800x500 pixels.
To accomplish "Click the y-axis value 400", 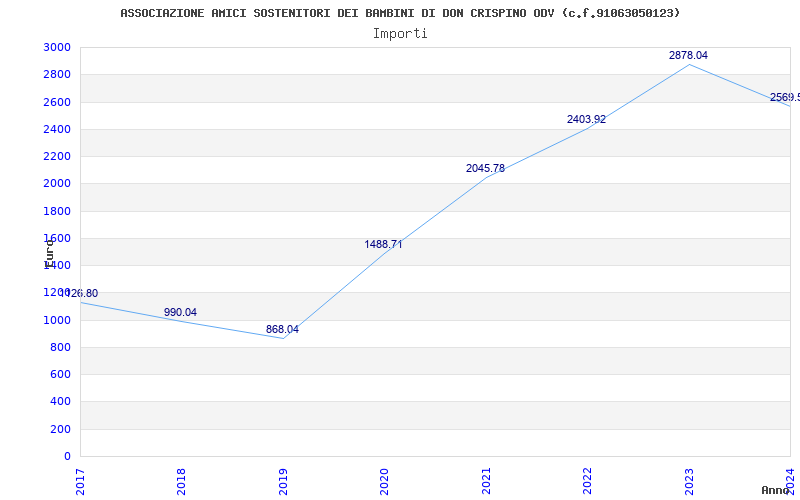I will point(60,402).
